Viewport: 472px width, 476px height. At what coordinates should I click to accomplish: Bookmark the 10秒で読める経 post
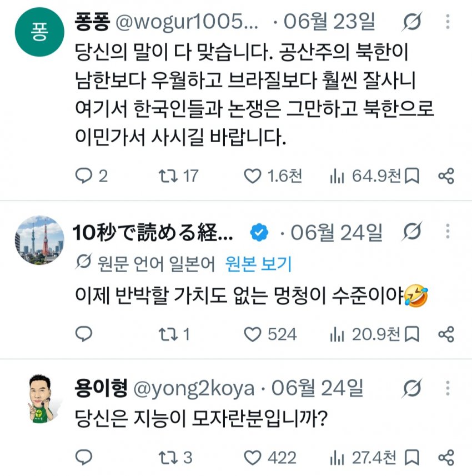point(412,334)
